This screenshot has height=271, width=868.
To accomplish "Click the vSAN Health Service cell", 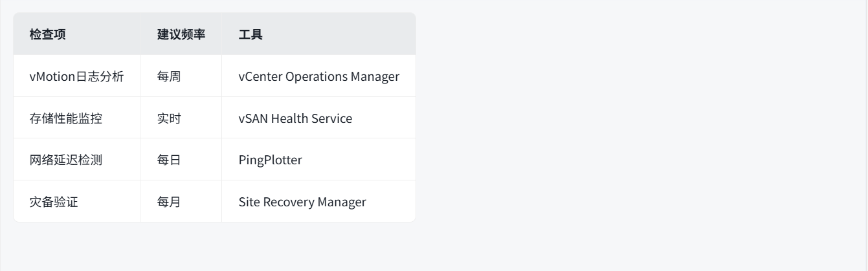I will pos(318,118).
